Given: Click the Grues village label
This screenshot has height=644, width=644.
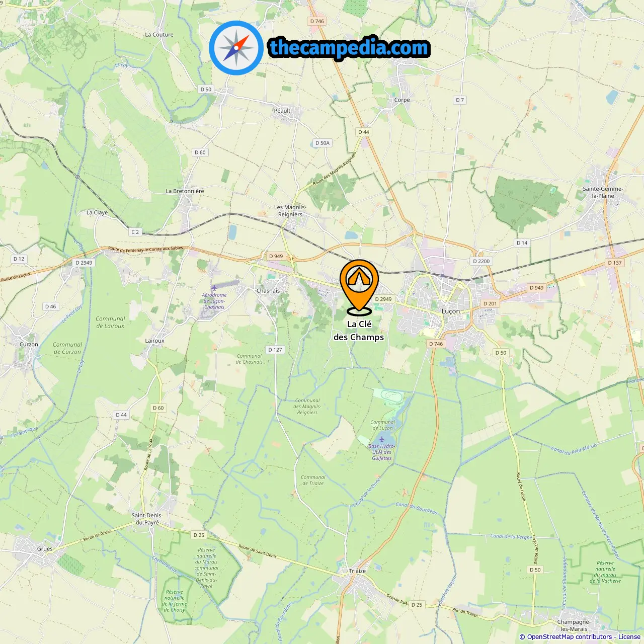Looking at the screenshot, I should 45,549.
